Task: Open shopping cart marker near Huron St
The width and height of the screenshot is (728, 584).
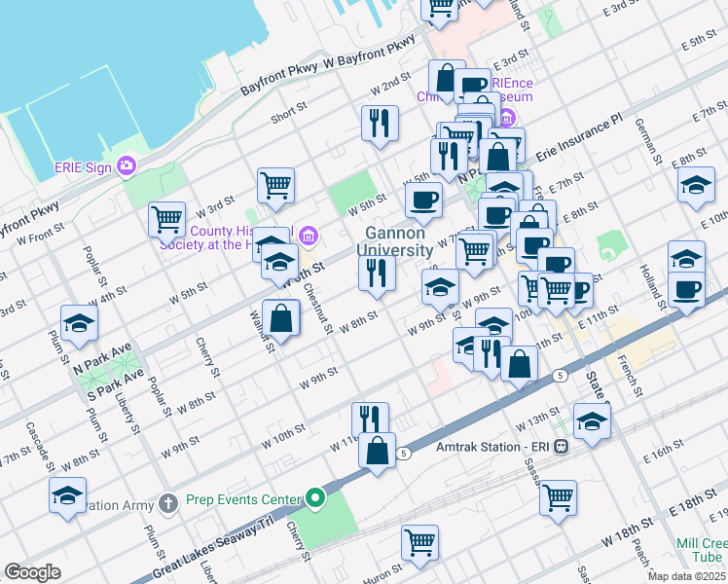Action: (419, 544)
